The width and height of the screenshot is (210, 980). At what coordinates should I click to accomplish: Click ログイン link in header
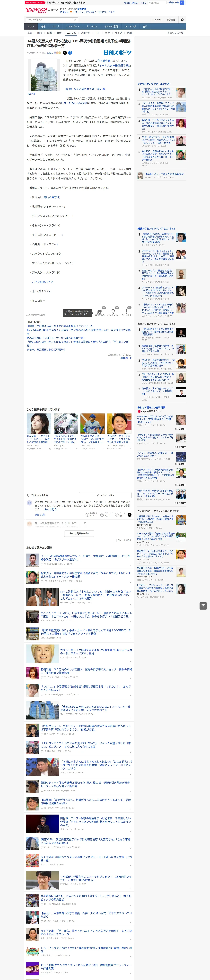click(64, 12)
